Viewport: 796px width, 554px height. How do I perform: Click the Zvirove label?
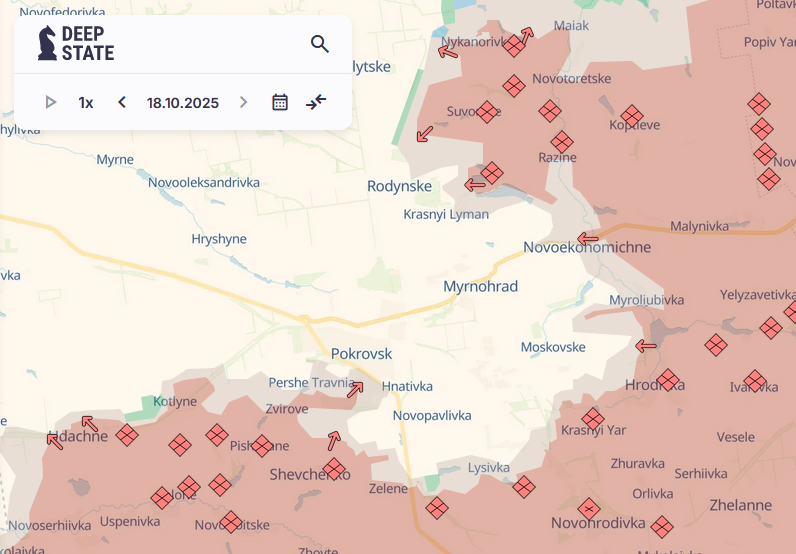[287, 409]
